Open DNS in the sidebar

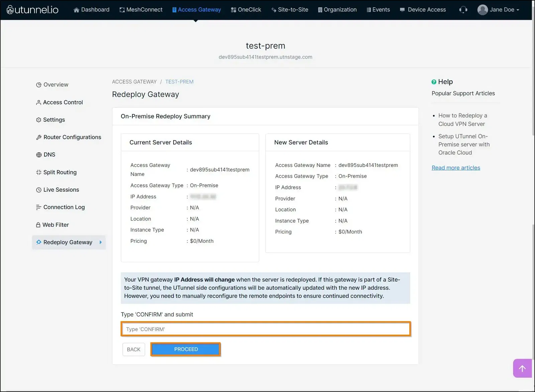pyautogui.click(x=45, y=155)
